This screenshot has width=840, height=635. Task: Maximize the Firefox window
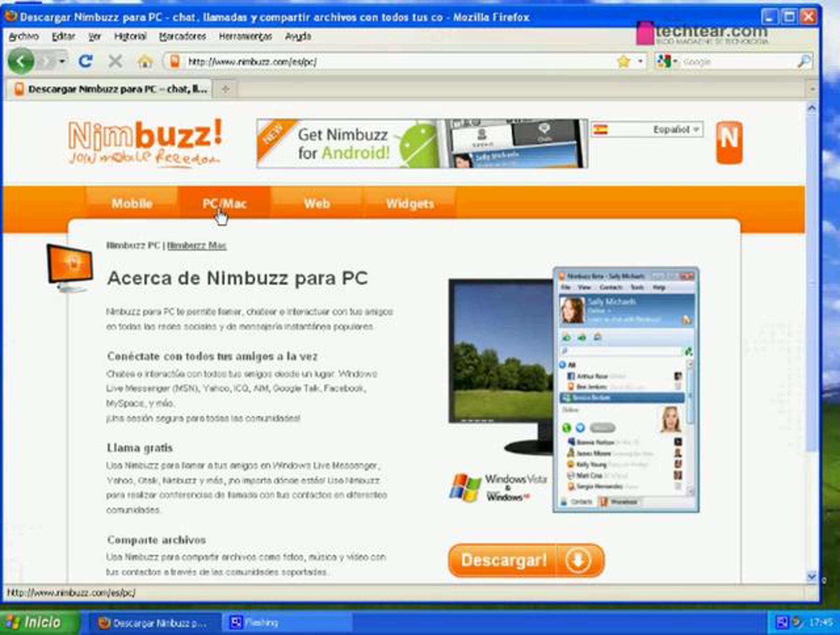789,17
